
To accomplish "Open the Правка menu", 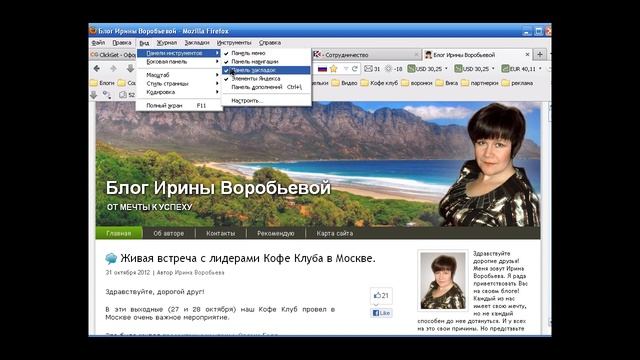I will pyautogui.click(x=122, y=42).
